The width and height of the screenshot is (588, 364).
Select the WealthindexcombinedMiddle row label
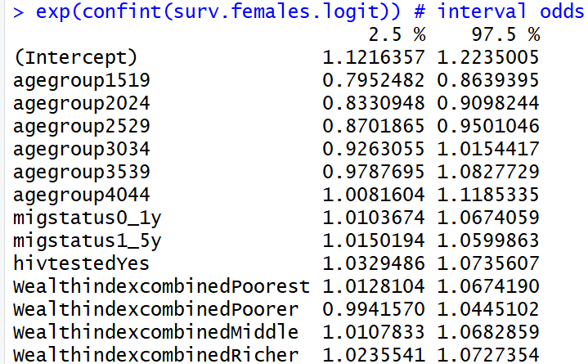click(x=156, y=333)
